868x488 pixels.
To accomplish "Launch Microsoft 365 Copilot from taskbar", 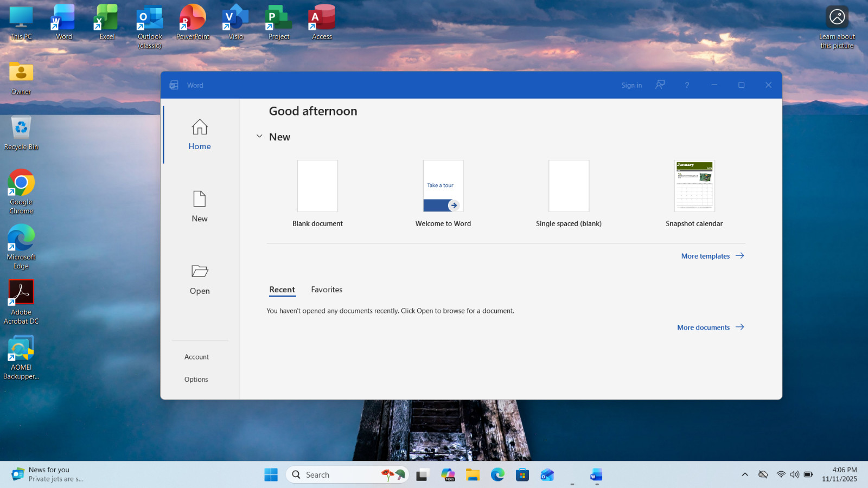I will click(x=448, y=475).
